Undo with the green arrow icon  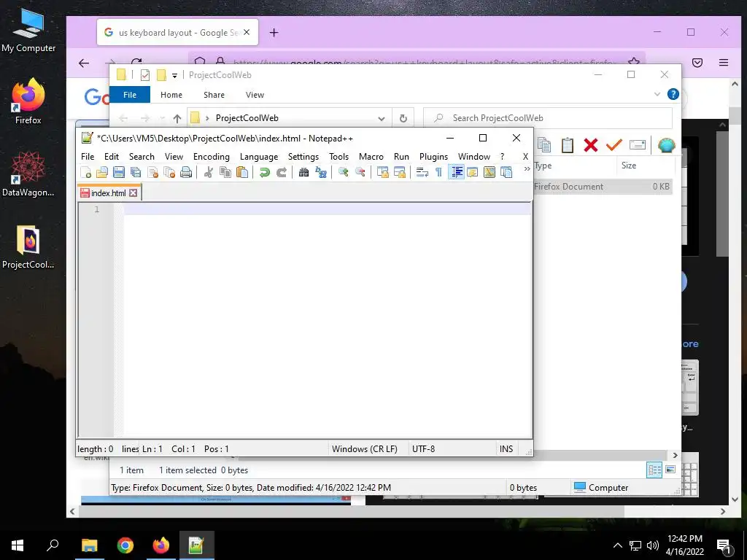tap(264, 172)
